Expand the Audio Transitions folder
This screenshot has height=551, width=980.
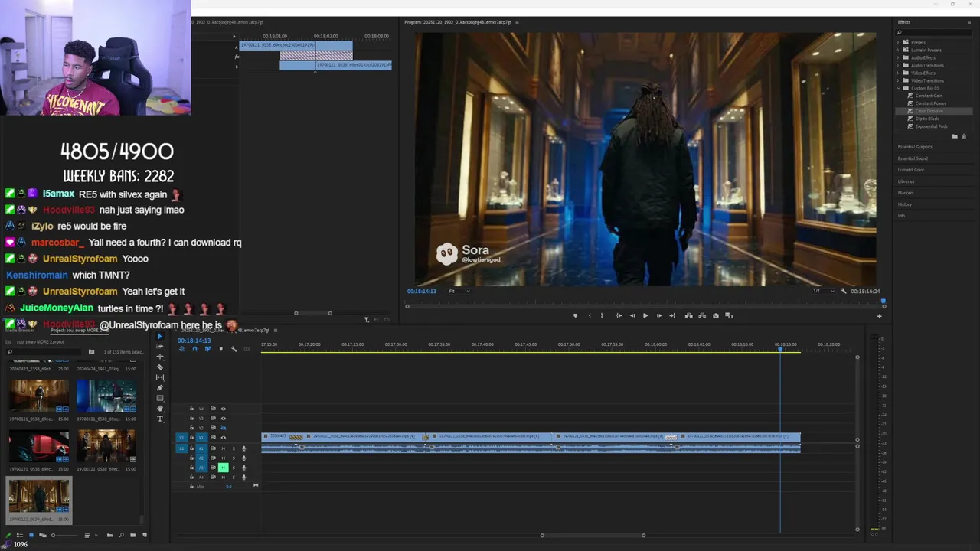(x=900, y=65)
